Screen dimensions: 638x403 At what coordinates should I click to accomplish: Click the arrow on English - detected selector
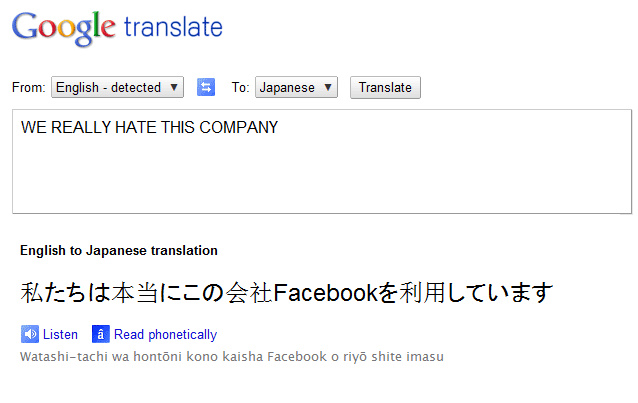[175, 87]
